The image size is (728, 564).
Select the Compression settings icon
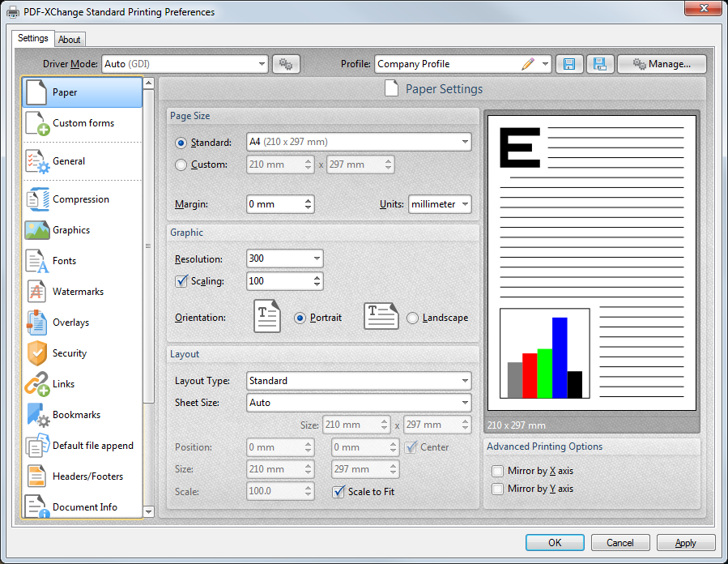click(x=36, y=199)
